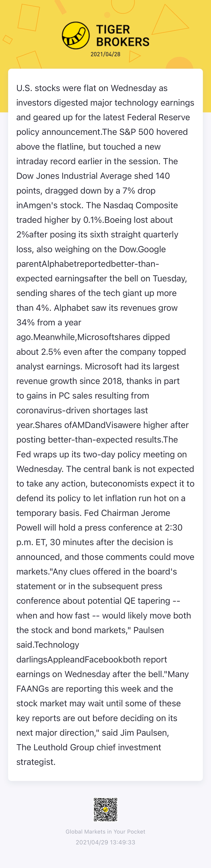The width and height of the screenshot is (211, 868).
Task: Select the 2021/04/28 date under the logo
Action: point(105,54)
